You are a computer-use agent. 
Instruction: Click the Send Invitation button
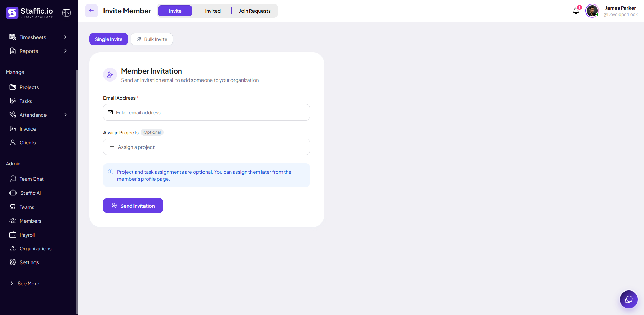pos(133,206)
